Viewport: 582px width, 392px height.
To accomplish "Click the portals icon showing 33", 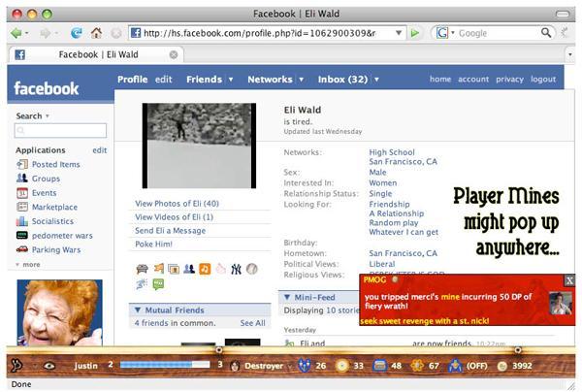I will [341, 366].
